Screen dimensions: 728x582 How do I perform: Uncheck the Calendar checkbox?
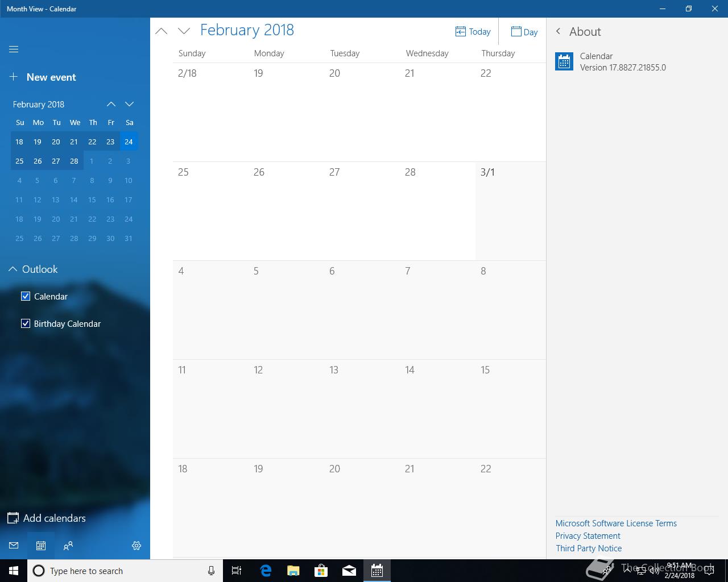(26, 296)
